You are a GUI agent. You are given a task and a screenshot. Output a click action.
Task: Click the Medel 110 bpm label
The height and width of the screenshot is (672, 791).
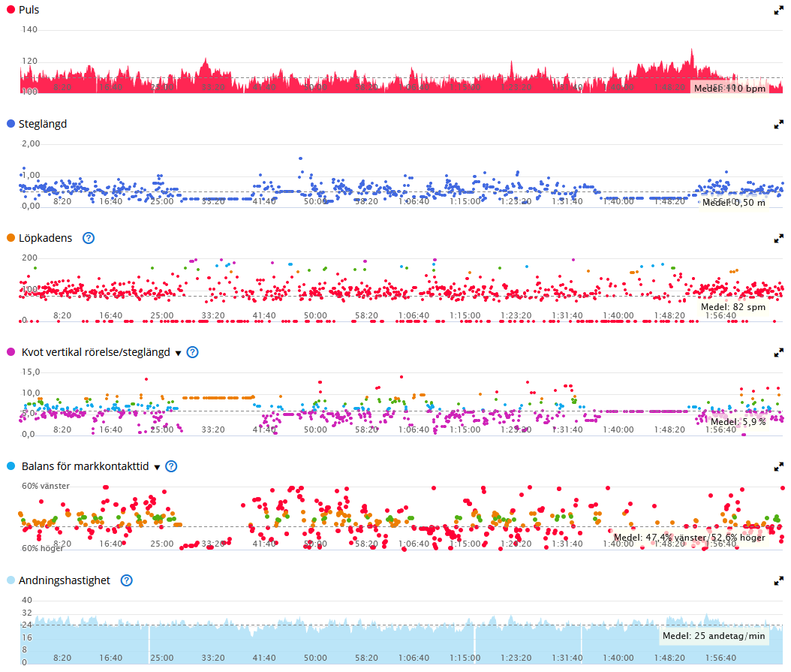(x=729, y=89)
